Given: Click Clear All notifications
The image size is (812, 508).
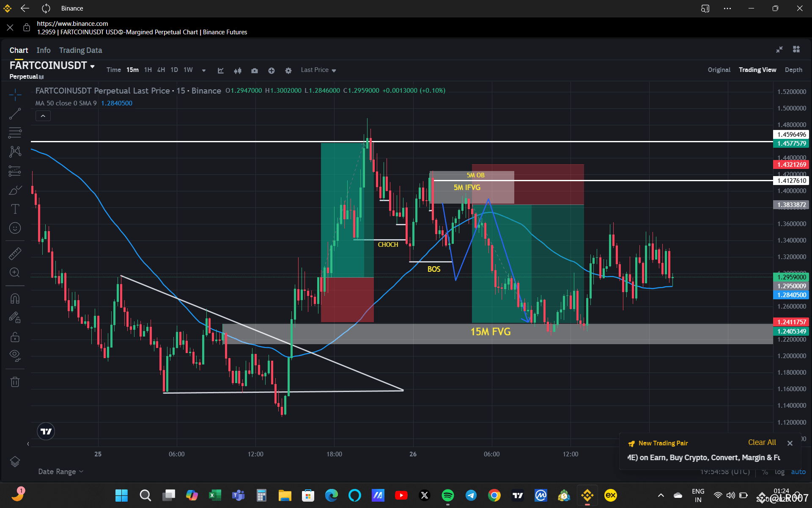Looking at the screenshot, I should pos(762,442).
